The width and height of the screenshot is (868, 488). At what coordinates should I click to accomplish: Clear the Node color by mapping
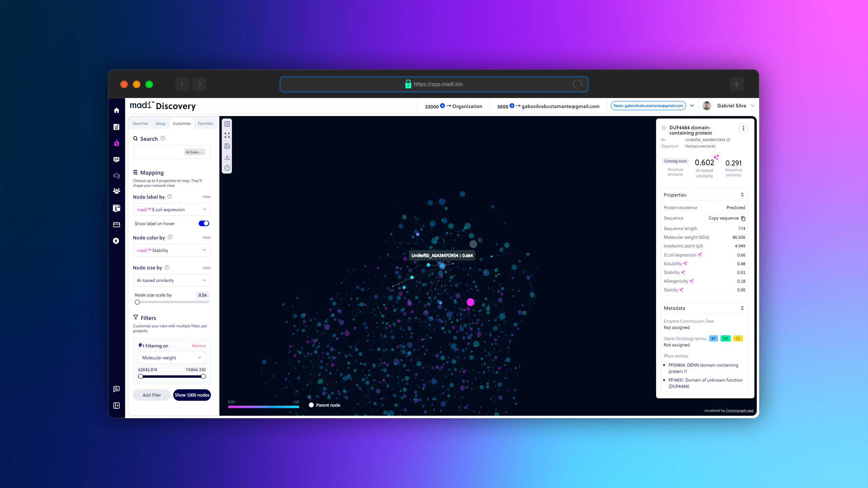pyautogui.click(x=207, y=237)
